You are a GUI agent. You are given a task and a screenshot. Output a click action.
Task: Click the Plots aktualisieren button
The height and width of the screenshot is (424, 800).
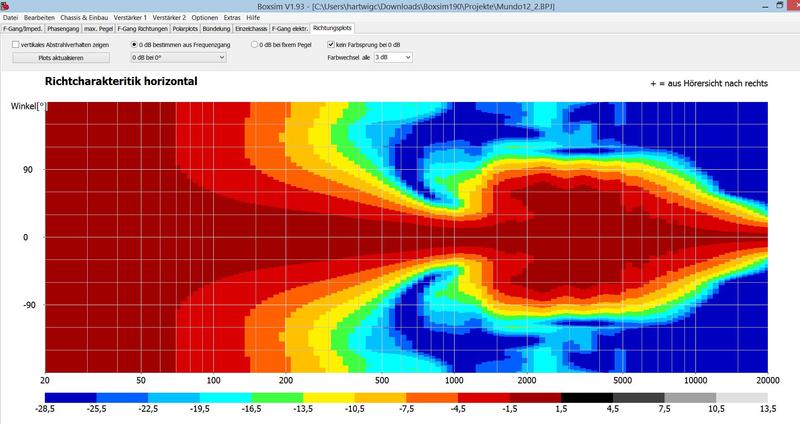61,58
